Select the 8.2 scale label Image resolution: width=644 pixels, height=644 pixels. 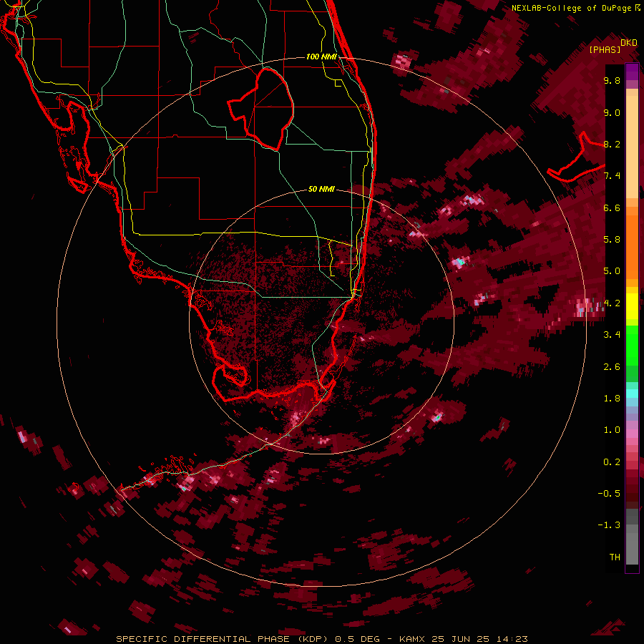(x=612, y=144)
